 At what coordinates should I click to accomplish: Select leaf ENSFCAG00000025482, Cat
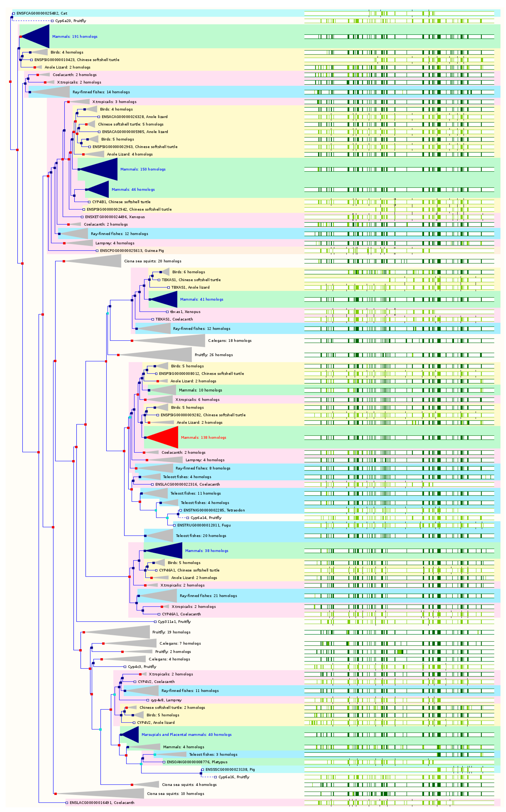point(42,13)
